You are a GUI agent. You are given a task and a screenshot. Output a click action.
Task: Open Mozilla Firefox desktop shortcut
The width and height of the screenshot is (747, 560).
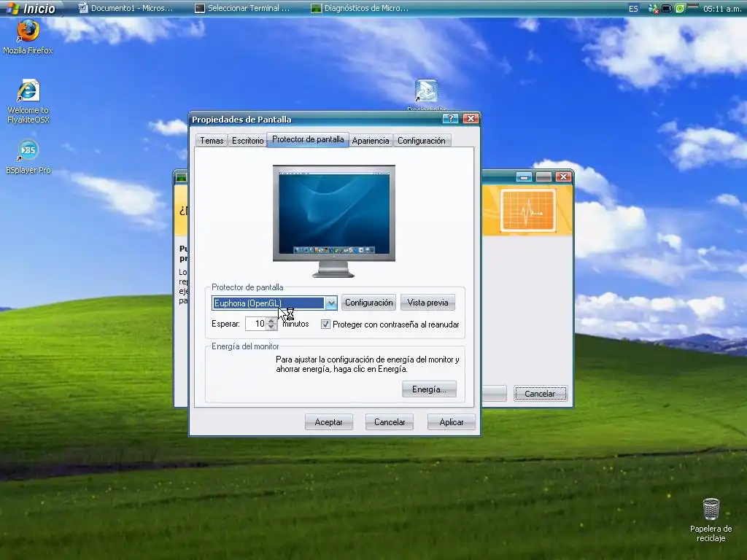coord(28,37)
